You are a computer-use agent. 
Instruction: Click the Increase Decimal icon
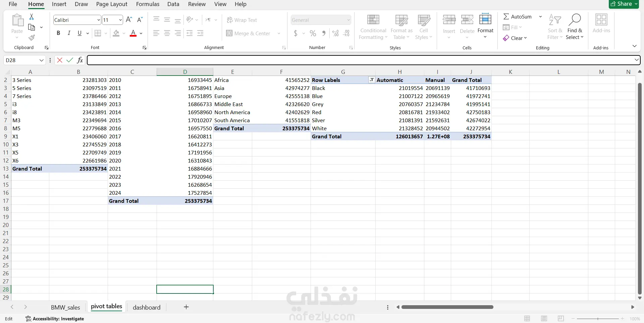pos(335,33)
